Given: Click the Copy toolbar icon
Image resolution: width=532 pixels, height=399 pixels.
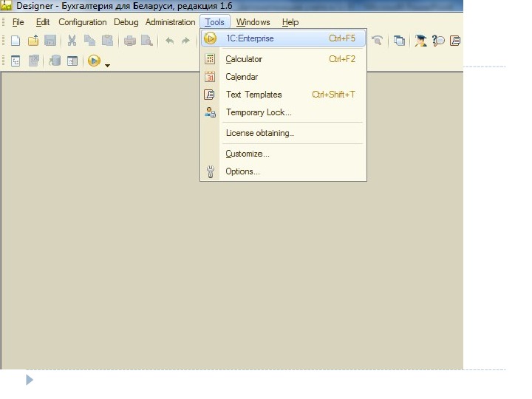Looking at the screenshot, I should 89,41.
